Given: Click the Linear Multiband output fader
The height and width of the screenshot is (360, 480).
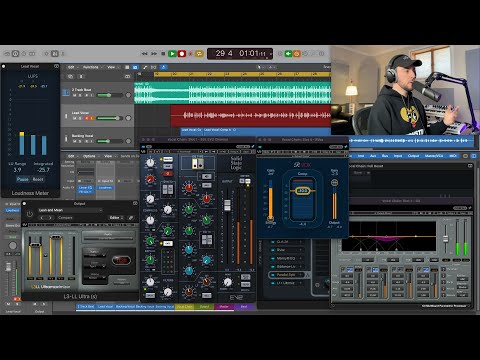Looking at the screenshot, I should [446, 239].
